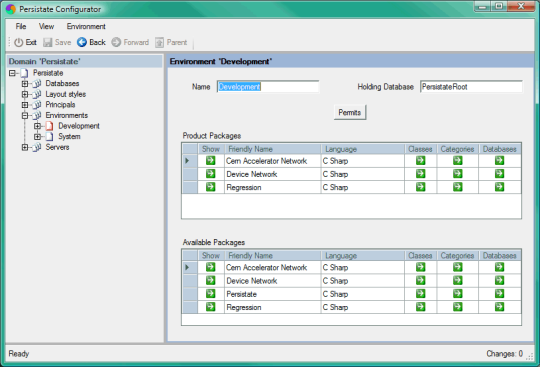Screen dimensions: 540x367
Task: Open Databases for Device Network in Available Packages
Action: (499, 281)
